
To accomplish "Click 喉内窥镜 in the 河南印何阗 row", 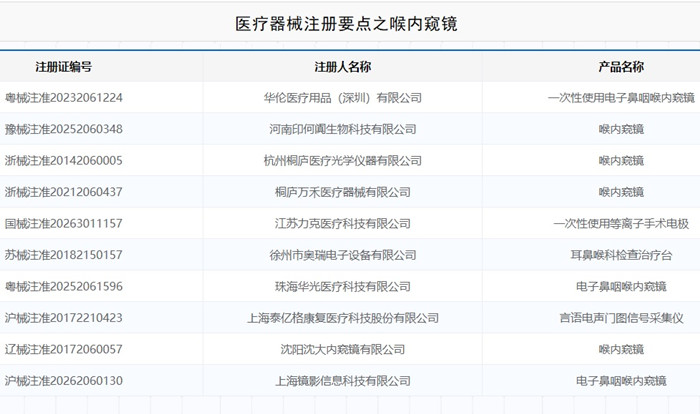I will (621, 129).
